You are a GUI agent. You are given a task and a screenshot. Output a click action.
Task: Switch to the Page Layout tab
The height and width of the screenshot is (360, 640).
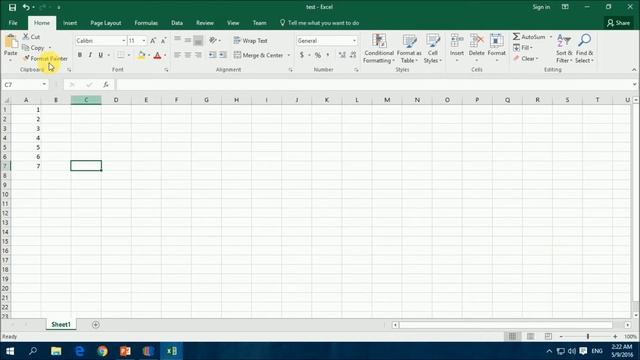[106, 23]
